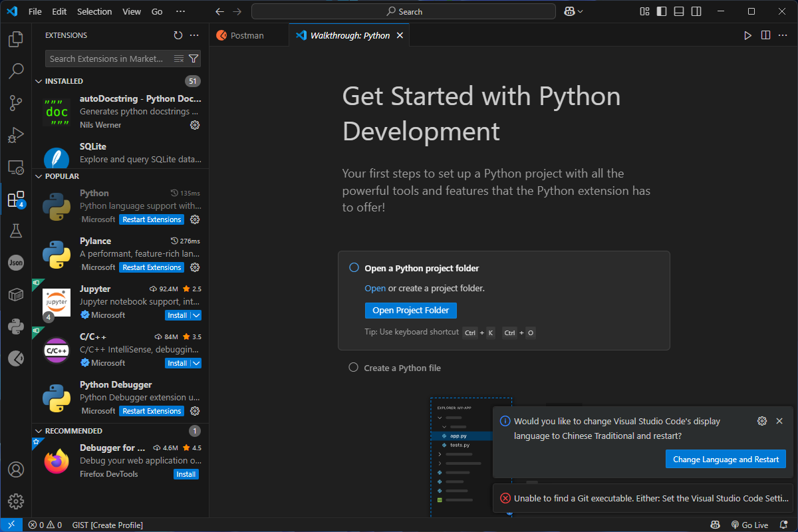Toggle the primary side bar

point(662,11)
